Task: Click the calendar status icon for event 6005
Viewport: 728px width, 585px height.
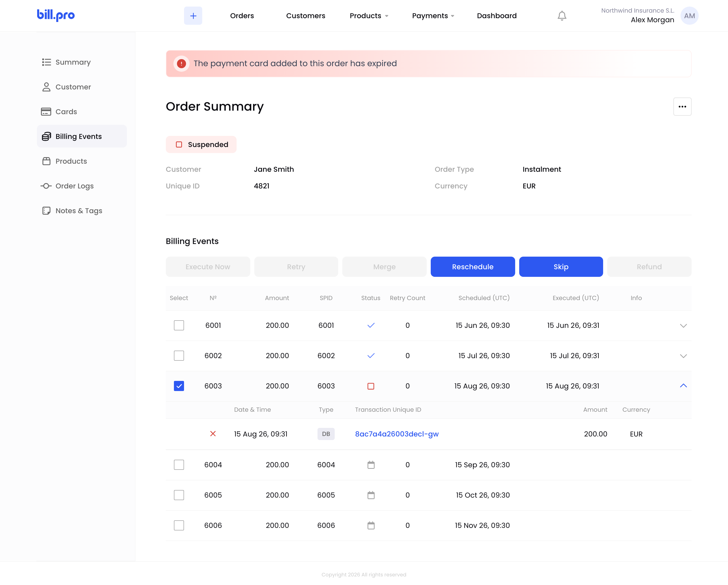Action: 371,495
